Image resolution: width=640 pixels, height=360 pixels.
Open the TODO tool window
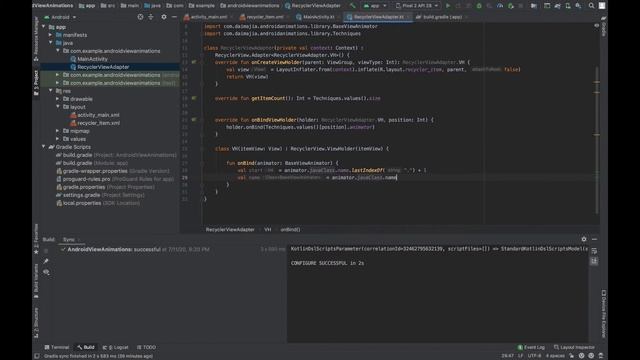pos(146,347)
